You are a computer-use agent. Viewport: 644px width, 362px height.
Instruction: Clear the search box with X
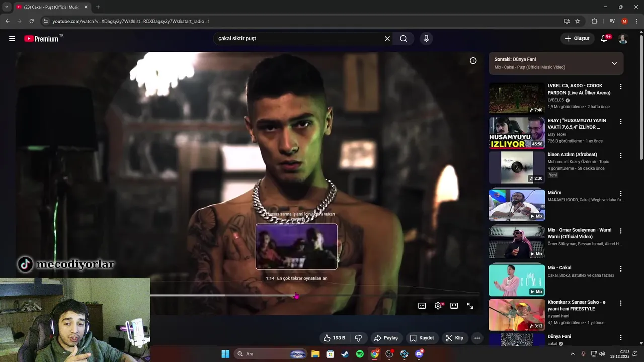[387, 39]
